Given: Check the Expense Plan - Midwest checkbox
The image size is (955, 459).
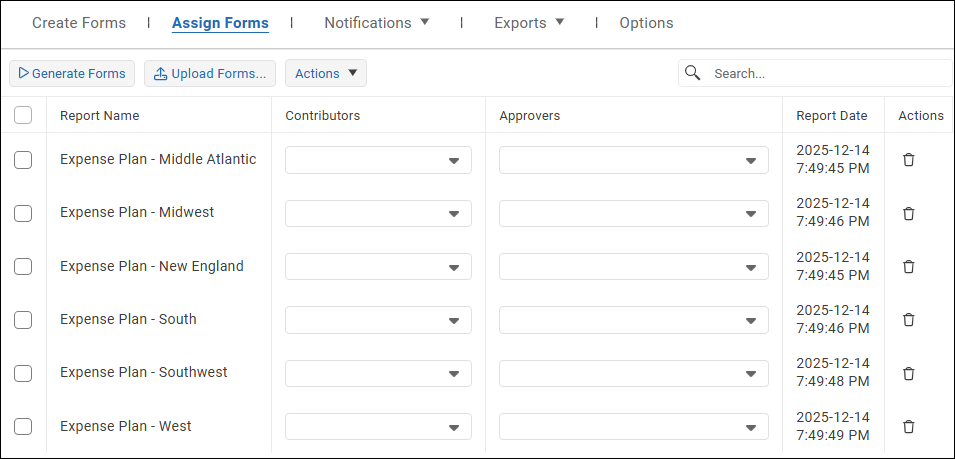Looking at the screenshot, I should click(x=23, y=213).
